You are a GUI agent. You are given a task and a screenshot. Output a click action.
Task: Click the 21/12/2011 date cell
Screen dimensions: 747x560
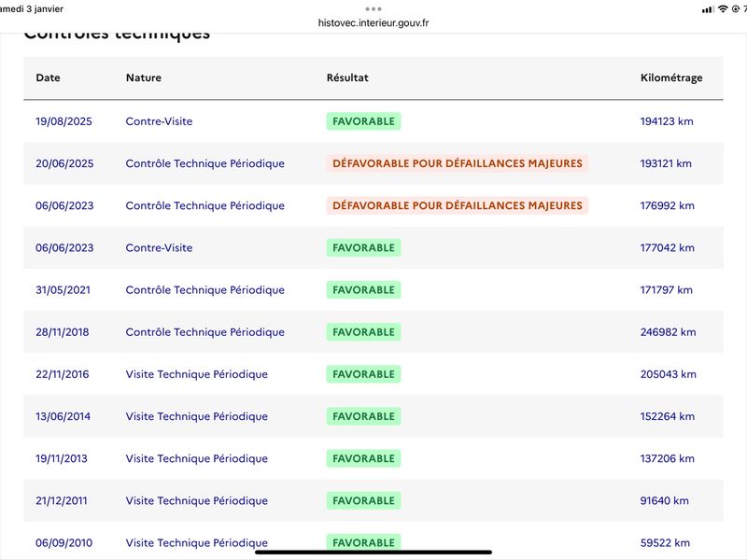click(x=62, y=500)
